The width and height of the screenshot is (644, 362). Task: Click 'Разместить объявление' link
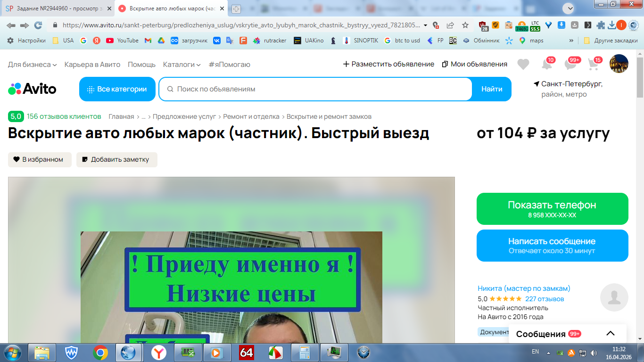388,64
